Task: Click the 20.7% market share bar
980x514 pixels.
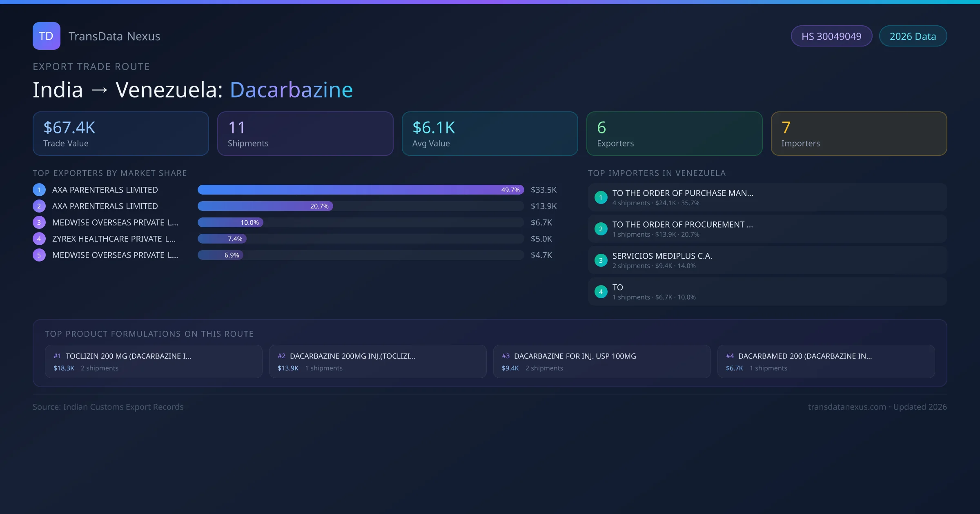Action: click(x=265, y=206)
